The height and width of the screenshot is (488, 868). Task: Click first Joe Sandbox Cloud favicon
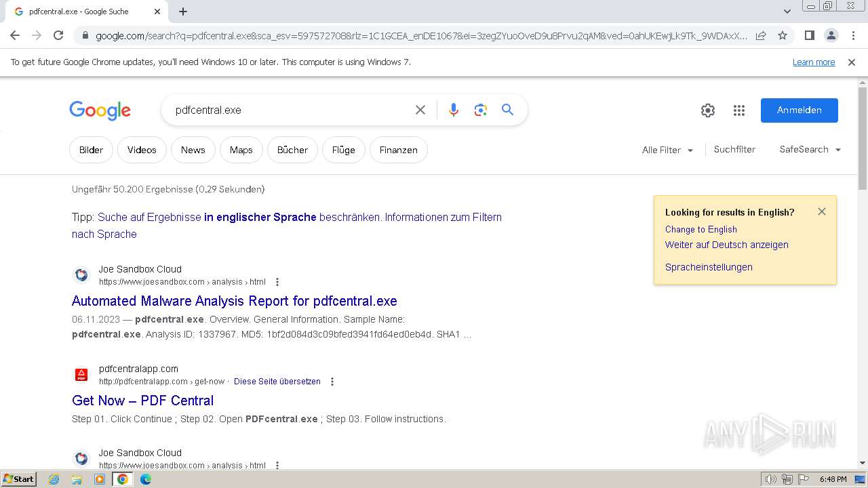point(81,275)
